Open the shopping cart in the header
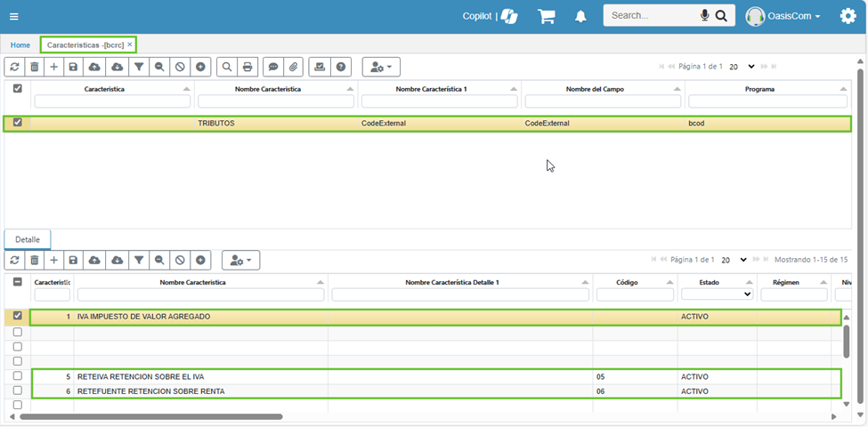 coord(546,16)
